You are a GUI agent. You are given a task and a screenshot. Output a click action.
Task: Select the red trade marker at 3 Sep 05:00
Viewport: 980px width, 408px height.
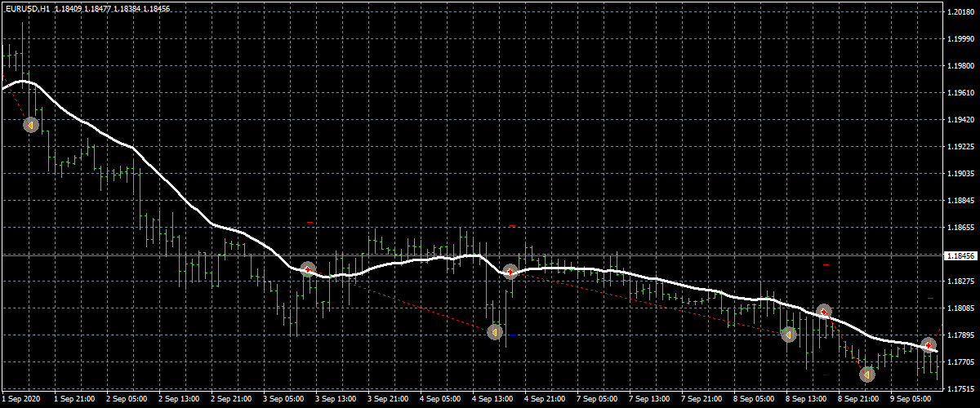click(307, 268)
